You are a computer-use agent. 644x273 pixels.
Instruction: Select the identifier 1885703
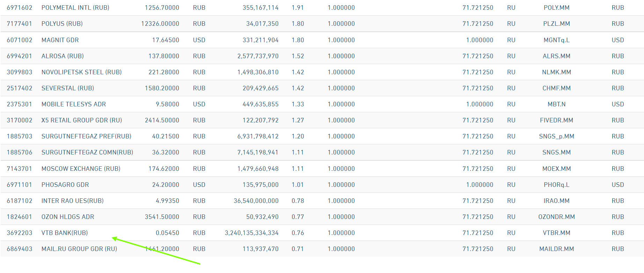coord(20,136)
